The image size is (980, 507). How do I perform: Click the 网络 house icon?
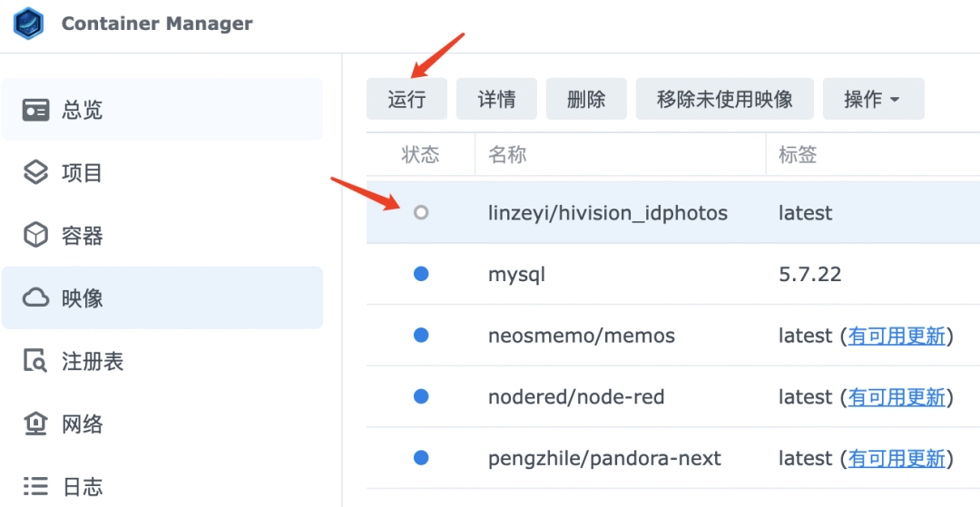pyautogui.click(x=35, y=424)
